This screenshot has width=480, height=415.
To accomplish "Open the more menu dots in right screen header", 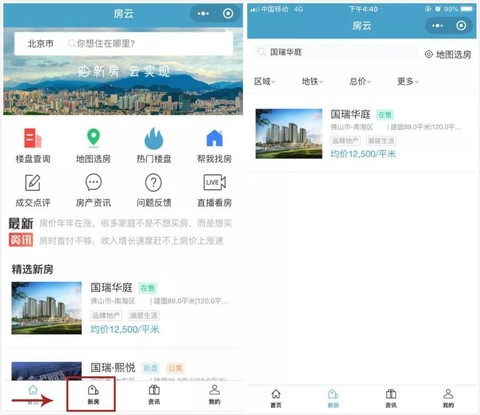I will (x=437, y=26).
